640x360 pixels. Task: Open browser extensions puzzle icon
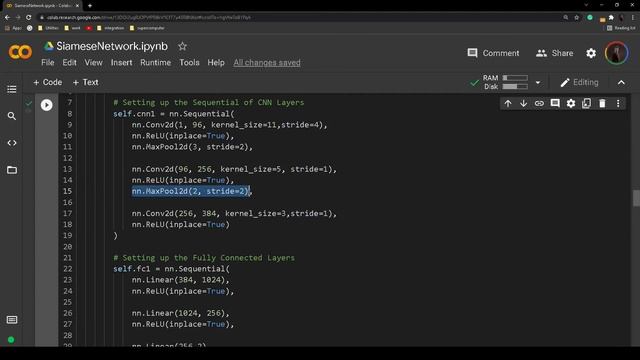point(611,18)
